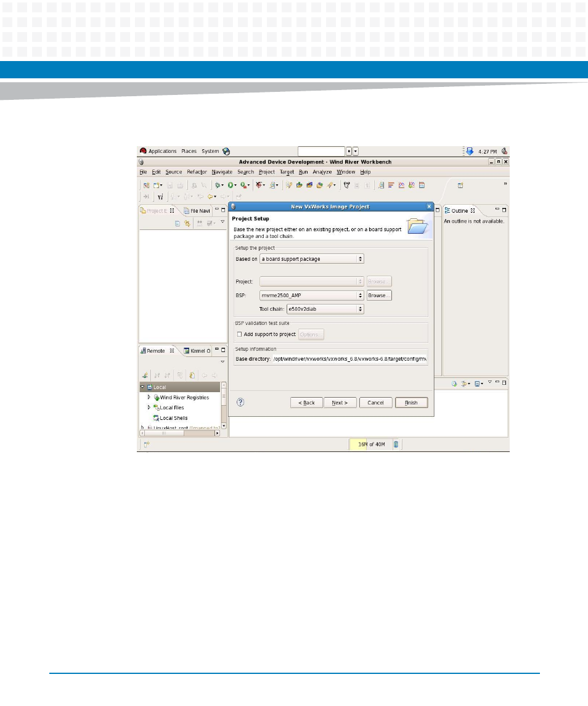Open the Target menu

pos(287,172)
